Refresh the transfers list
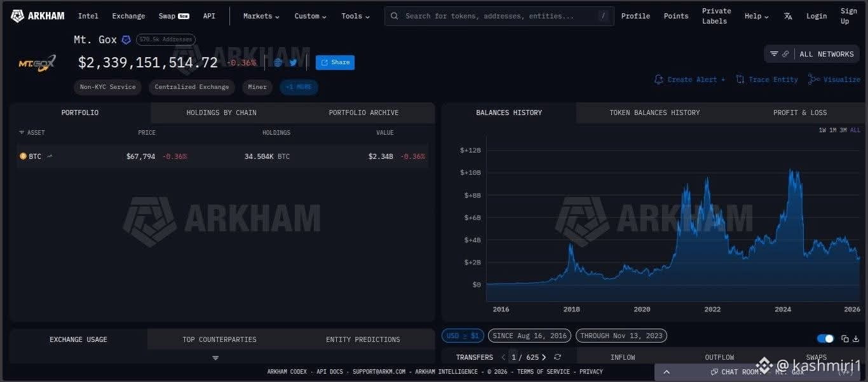Image resolution: width=868 pixels, height=382 pixels. tap(557, 357)
